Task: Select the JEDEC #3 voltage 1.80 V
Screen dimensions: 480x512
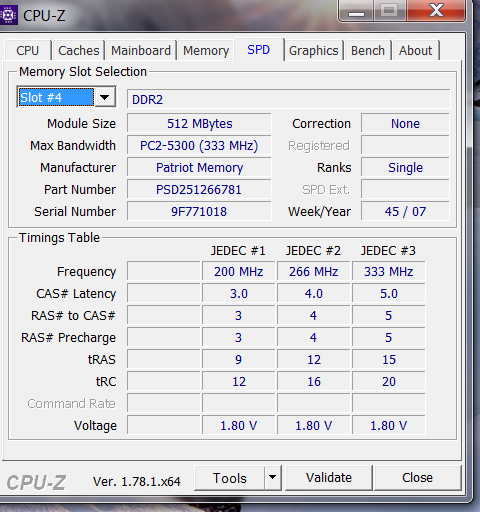Action: [x=389, y=426]
